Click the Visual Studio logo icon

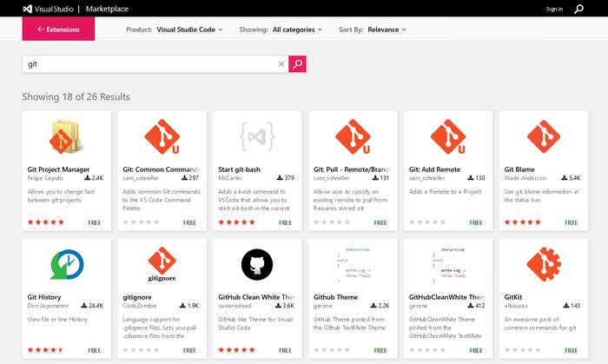(x=27, y=9)
